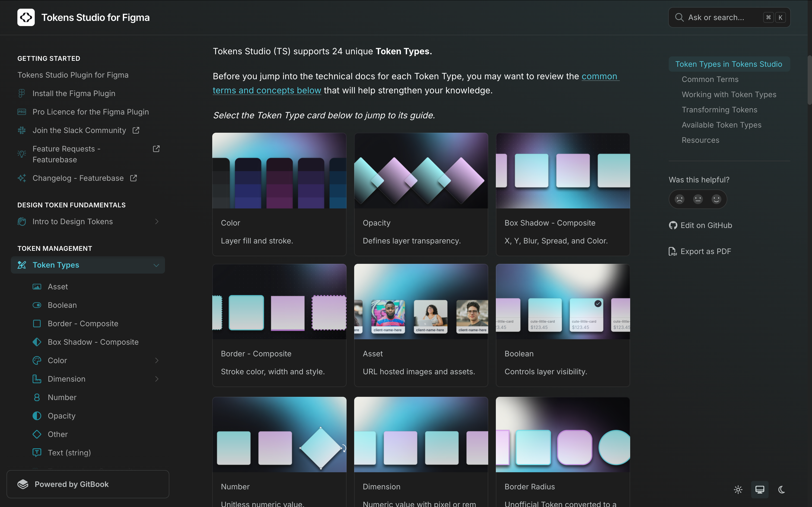Click the Opacity half-circle icon in sidebar
812x507 pixels.
tap(37, 416)
